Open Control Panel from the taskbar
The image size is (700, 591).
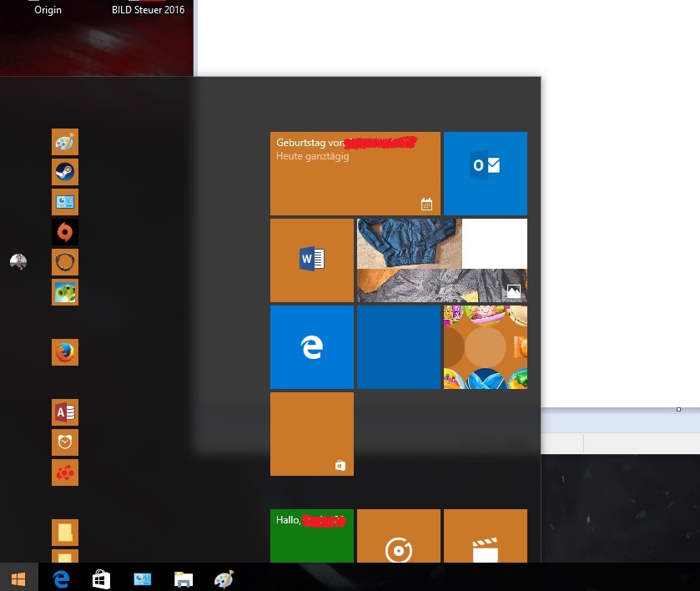(143, 579)
